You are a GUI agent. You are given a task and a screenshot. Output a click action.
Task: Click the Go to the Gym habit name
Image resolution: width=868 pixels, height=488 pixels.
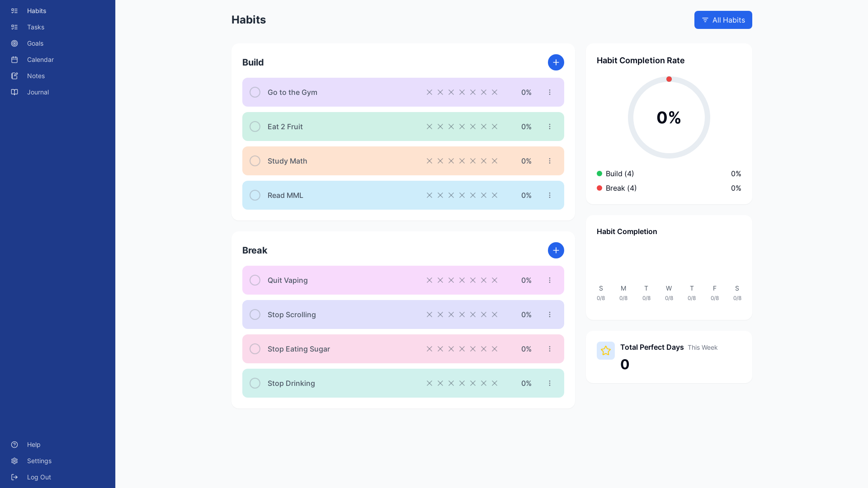point(292,92)
